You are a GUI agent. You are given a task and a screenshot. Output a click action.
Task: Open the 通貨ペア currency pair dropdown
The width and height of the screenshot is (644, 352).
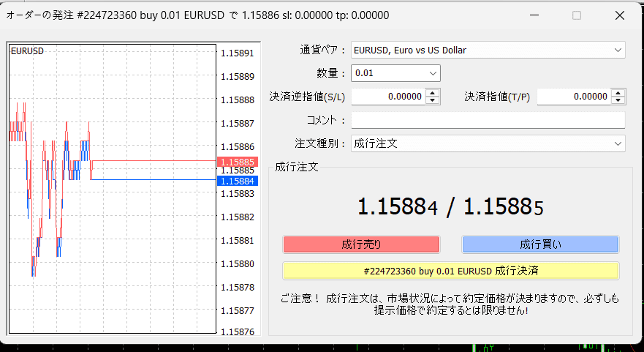tap(488, 50)
